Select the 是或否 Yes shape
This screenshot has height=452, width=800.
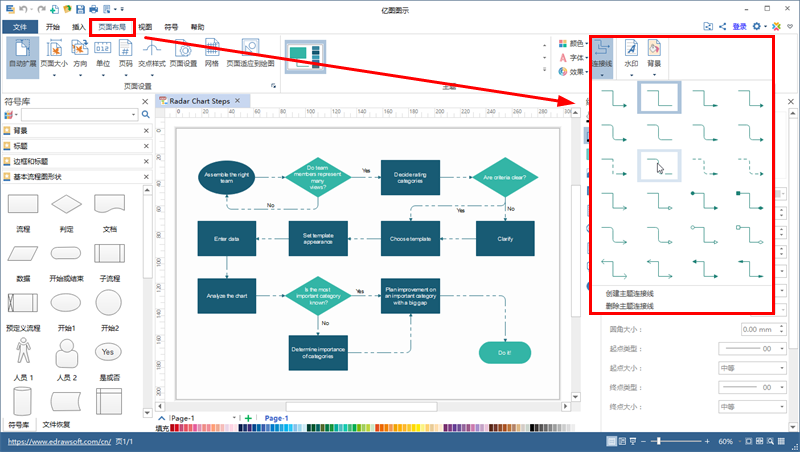point(108,351)
